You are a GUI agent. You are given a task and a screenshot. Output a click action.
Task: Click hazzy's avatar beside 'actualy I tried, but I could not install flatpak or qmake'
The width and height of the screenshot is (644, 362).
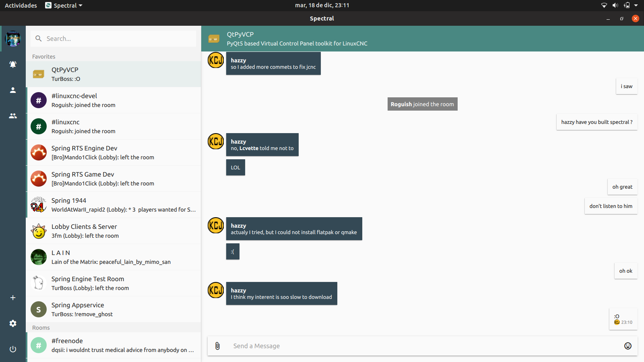click(x=216, y=225)
